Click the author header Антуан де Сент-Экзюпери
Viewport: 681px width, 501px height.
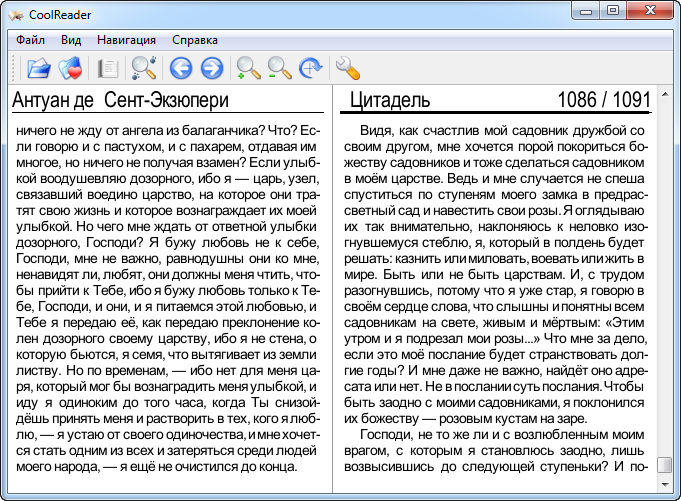120,100
